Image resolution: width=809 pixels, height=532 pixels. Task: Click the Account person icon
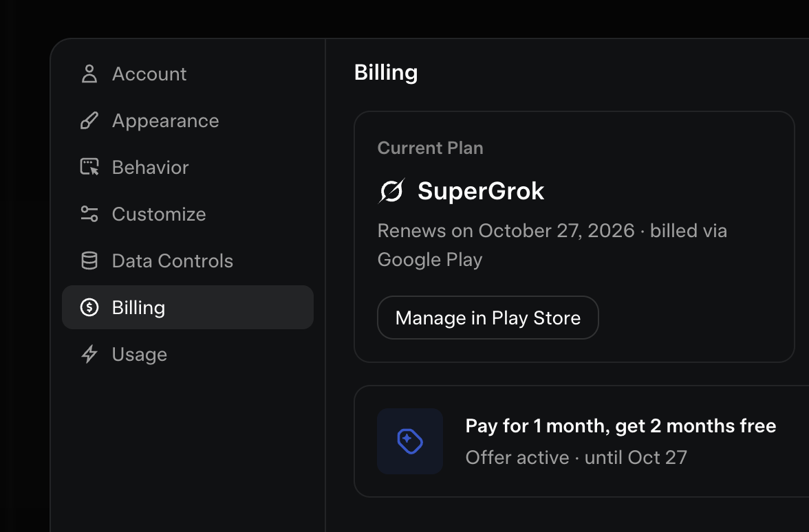(x=89, y=74)
